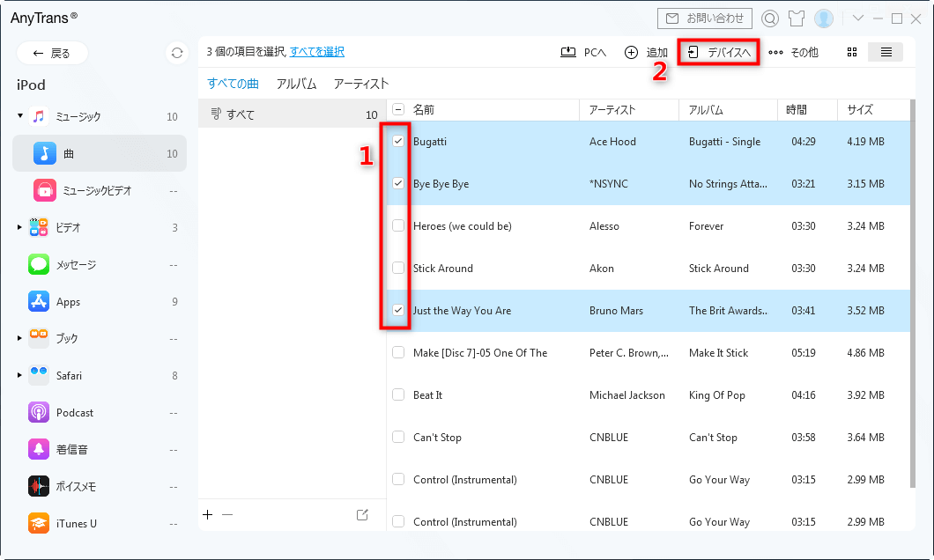Click the Add (追加) toolbar button
Screen dimensions: 934x560
pos(646,52)
